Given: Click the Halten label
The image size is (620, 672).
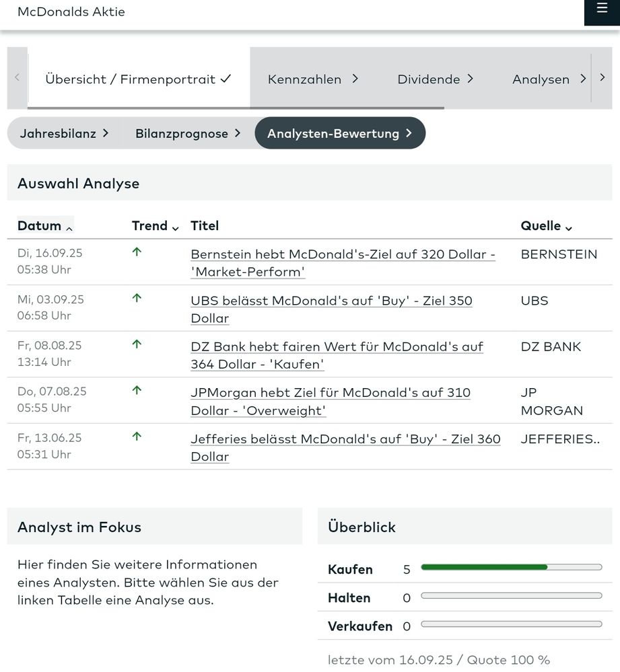Looking at the screenshot, I should pos(349,598).
